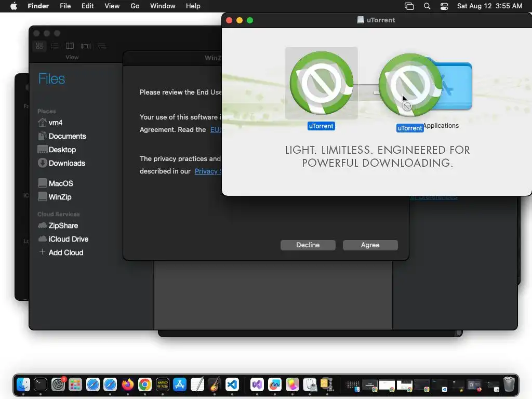Open Terminal from the Dock

click(x=41, y=384)
